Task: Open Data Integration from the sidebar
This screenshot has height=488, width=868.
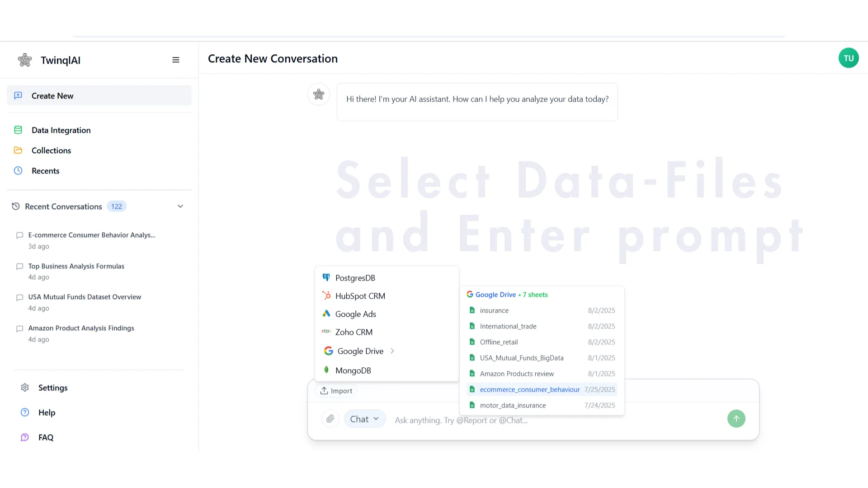Action: pyautogui.click(x=61, y=130)
